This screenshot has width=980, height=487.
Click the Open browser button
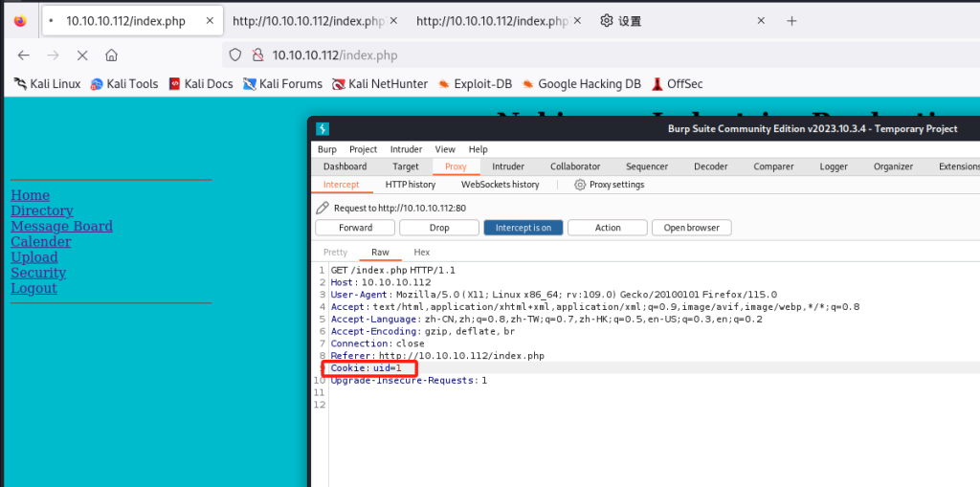pyautogui.click(x=691, y=228)
